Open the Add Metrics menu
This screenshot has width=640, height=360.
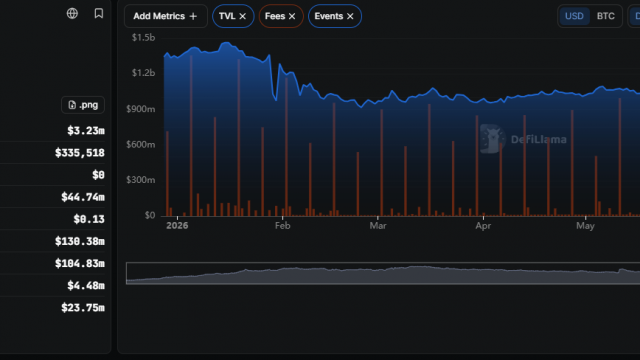[166, 16]
